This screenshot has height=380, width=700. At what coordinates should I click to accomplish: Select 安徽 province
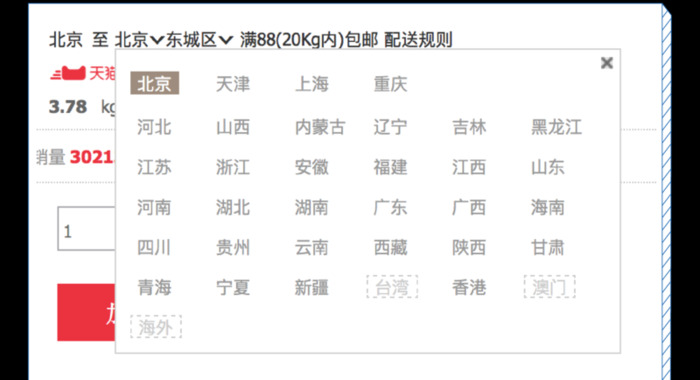click(x=312, y=167)
